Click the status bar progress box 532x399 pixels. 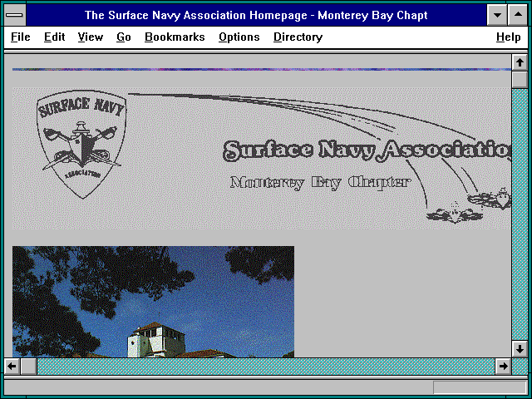point(480,387)
